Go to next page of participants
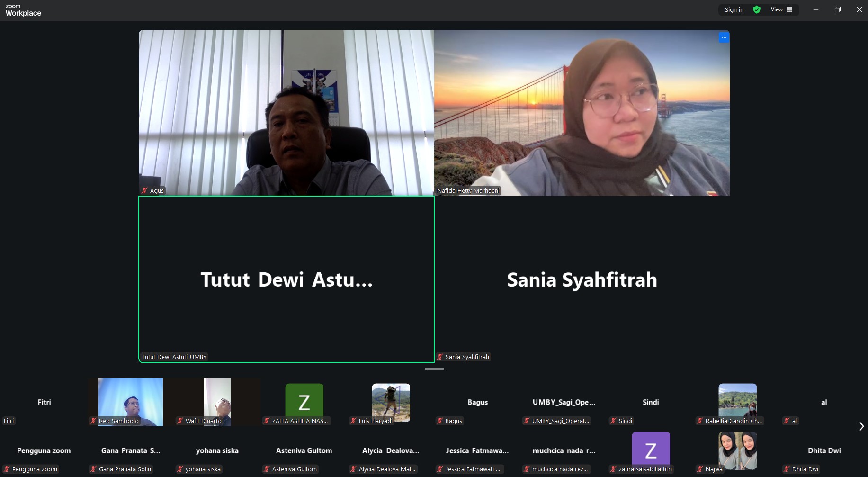The image size is (868, 477). (861, 426)
